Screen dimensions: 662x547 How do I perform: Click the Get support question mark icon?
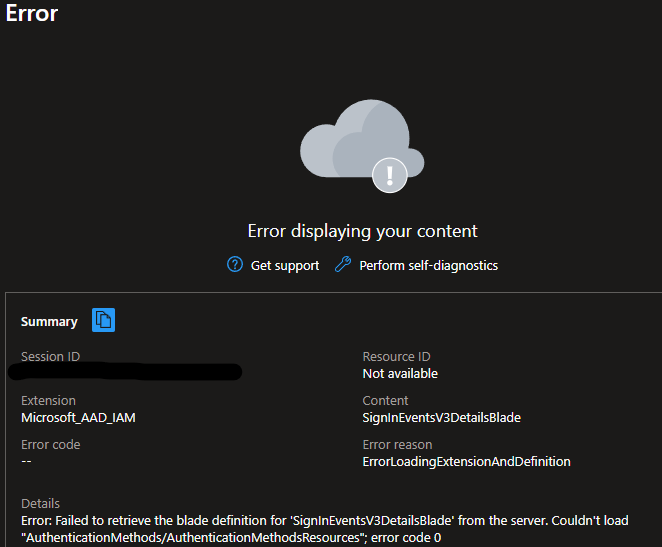tap(235, 265)
